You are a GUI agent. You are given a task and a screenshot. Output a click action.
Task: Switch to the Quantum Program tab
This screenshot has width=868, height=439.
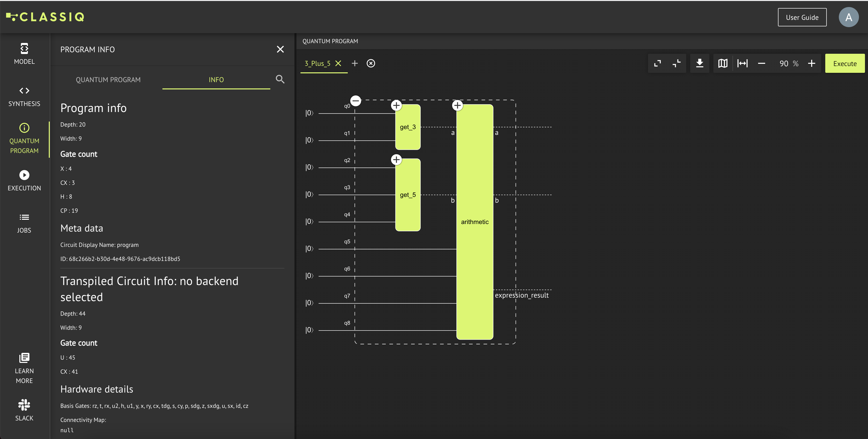point(108,80)
